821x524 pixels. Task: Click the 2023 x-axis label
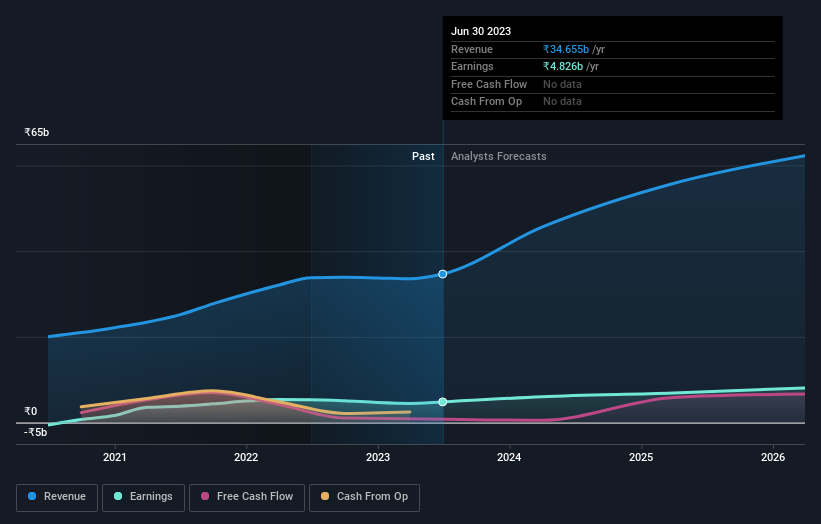pos(378,458)
